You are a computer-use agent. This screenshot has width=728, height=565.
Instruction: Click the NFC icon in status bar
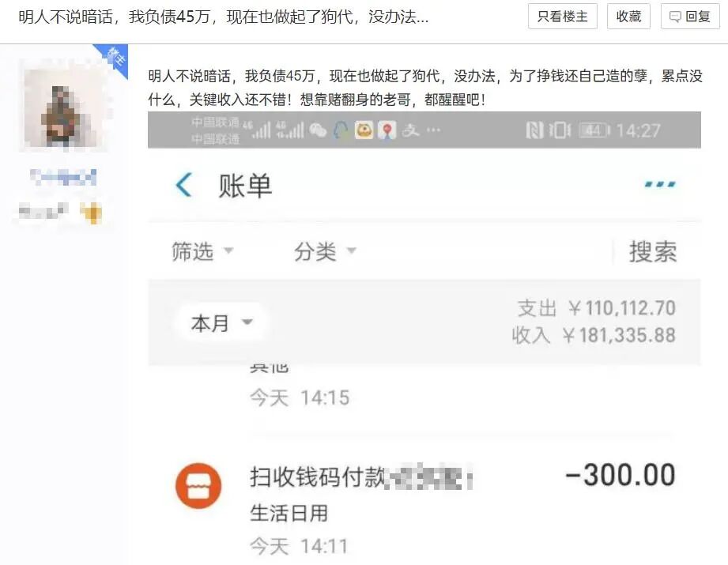click(534, 130)
